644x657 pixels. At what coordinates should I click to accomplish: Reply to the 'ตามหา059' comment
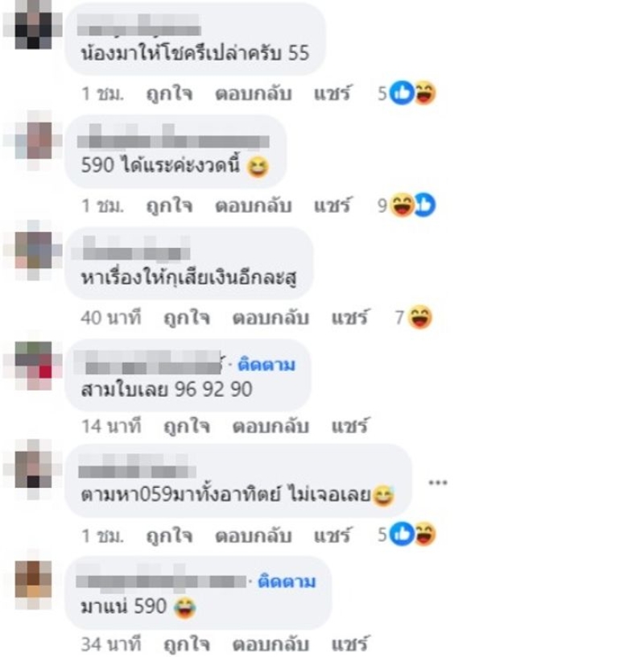(254, 535)
